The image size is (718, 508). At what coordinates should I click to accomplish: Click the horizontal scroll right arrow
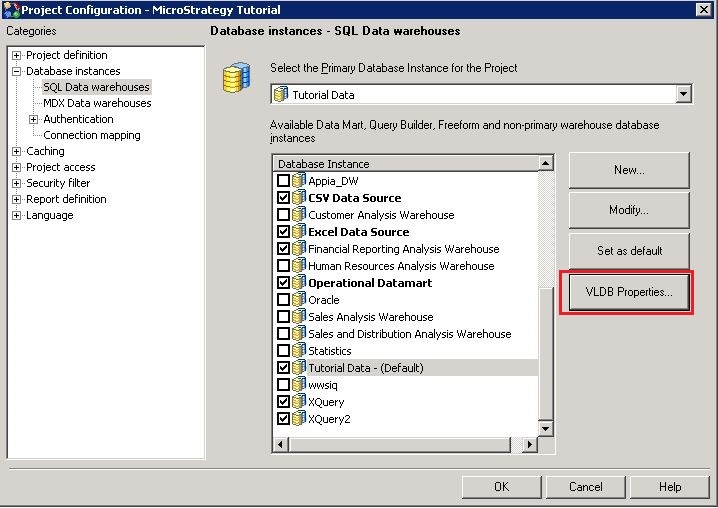pyautogui.click(x=530, y=444)
